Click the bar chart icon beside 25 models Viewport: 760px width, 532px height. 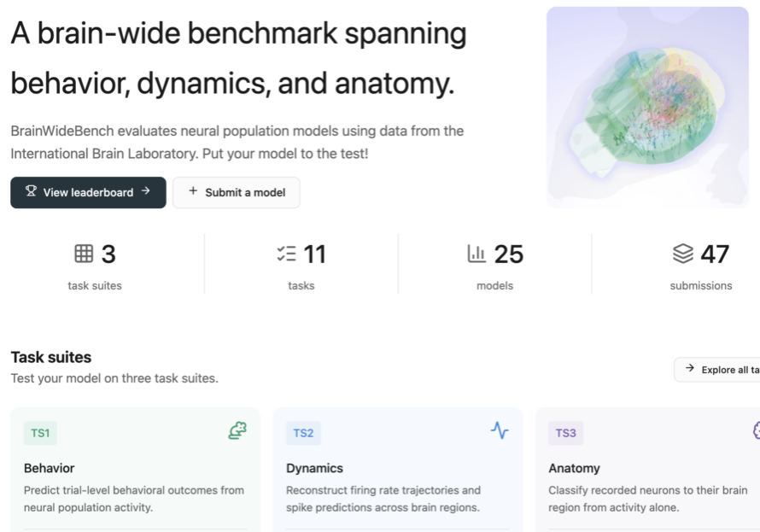pyautogui.click(x=476, y=254)
